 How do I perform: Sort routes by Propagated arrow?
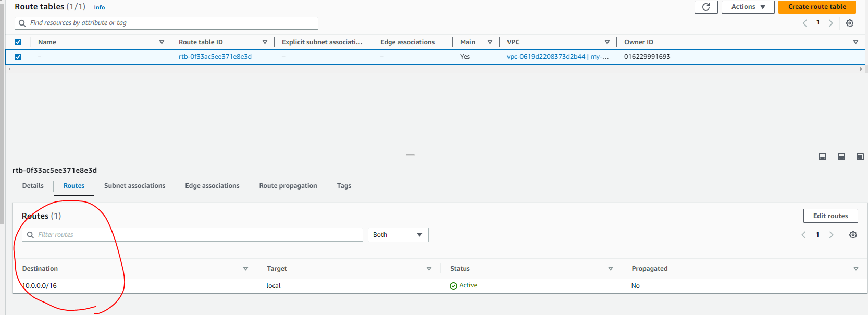pos(855,269)
